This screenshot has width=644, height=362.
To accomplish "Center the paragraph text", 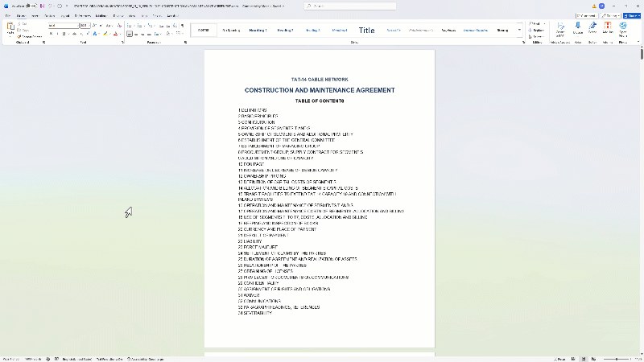I will click(x=136, y=34).
